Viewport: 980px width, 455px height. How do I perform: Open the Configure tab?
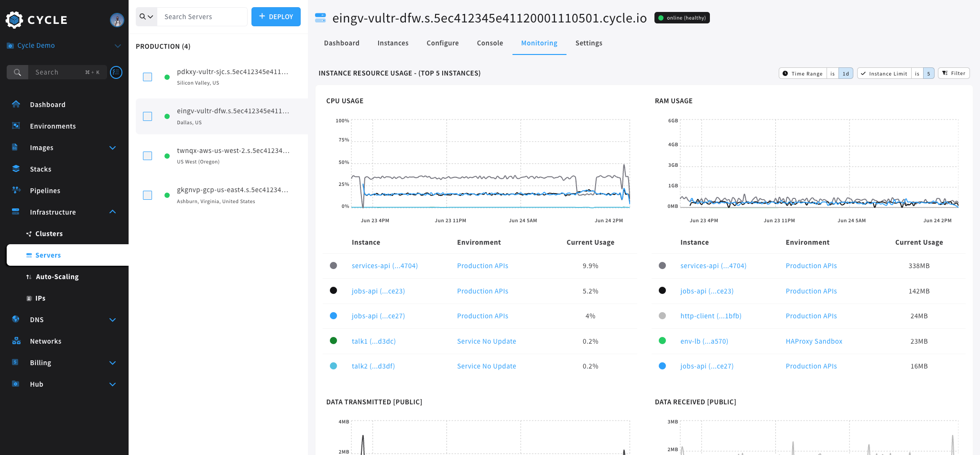tap(443, 43)
